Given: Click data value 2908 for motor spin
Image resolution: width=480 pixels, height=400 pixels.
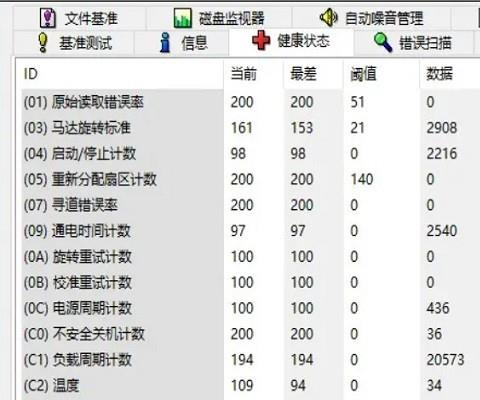Looking at the screenshot, I should click(442, 128).
